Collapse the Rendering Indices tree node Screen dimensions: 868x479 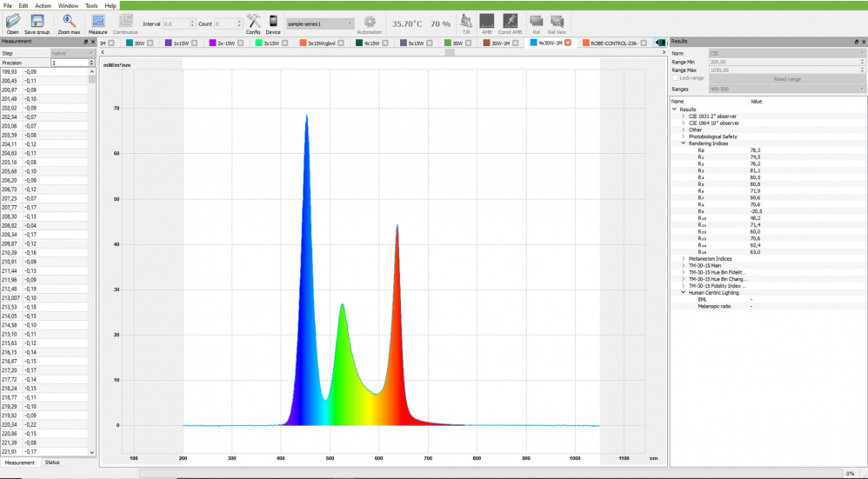click(683, 143)
